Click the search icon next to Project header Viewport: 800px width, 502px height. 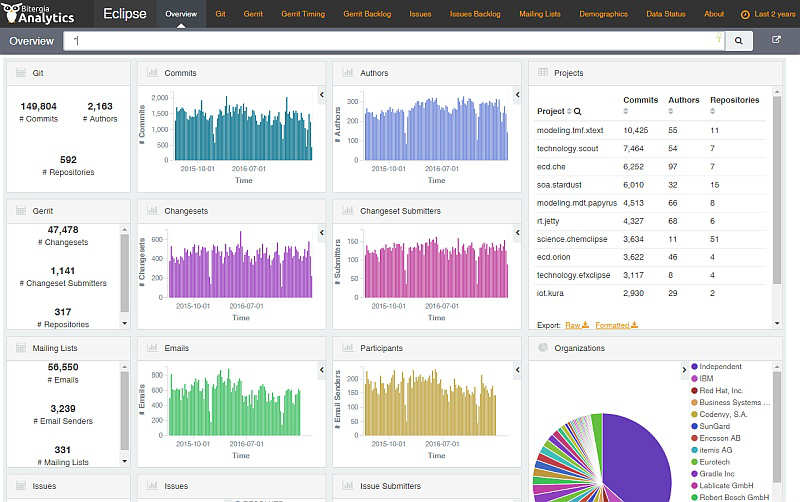tap(578, 111)
